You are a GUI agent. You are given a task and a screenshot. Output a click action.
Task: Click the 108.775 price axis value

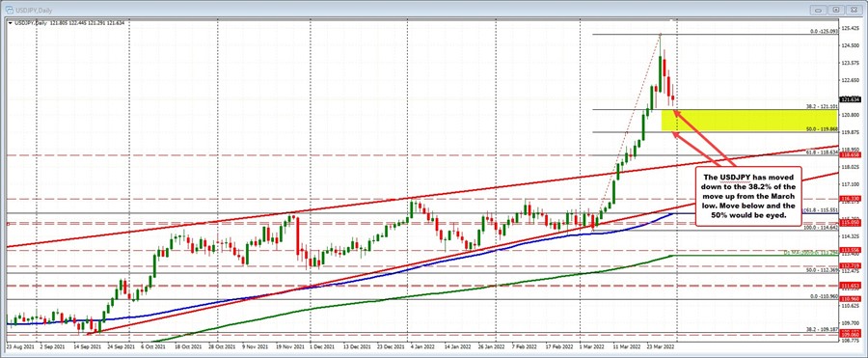click(x=851, y=341)
